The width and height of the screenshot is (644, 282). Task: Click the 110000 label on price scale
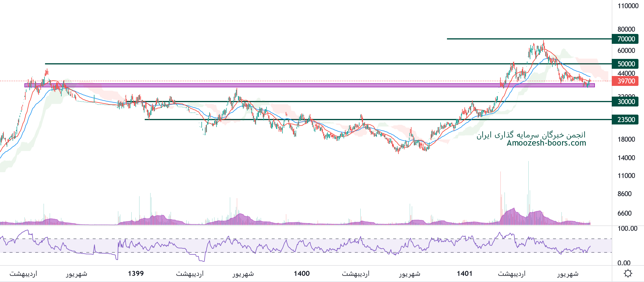tap(628, 6)
